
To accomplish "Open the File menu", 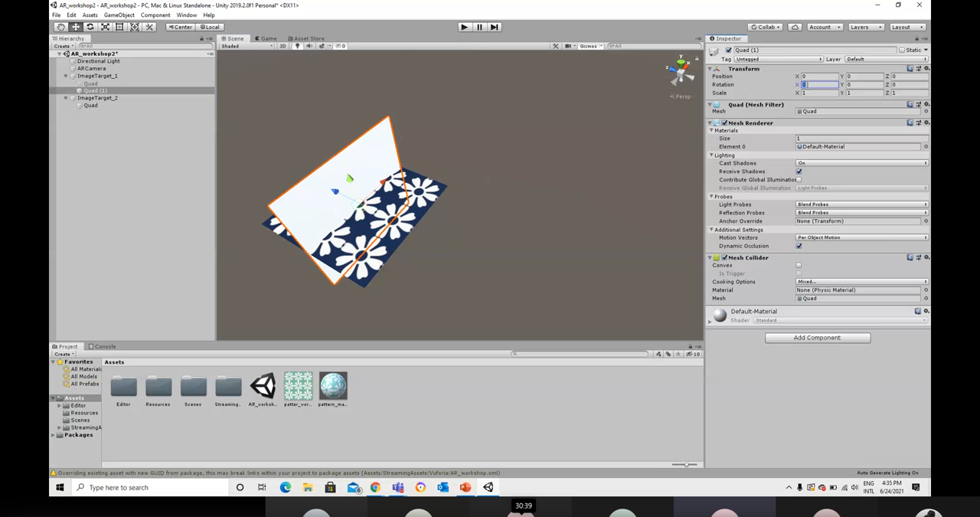I will (x=56, y=15).
